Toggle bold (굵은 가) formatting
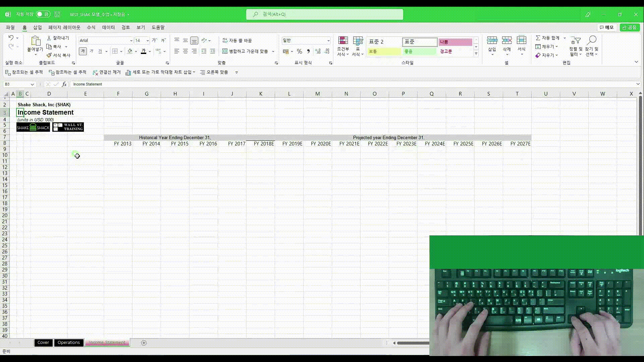The image size is (644, 362). (x=83, y=51)
